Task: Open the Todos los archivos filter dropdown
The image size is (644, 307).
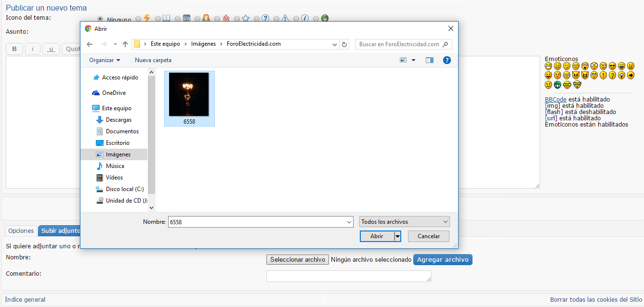Action: tap(404, 222)
